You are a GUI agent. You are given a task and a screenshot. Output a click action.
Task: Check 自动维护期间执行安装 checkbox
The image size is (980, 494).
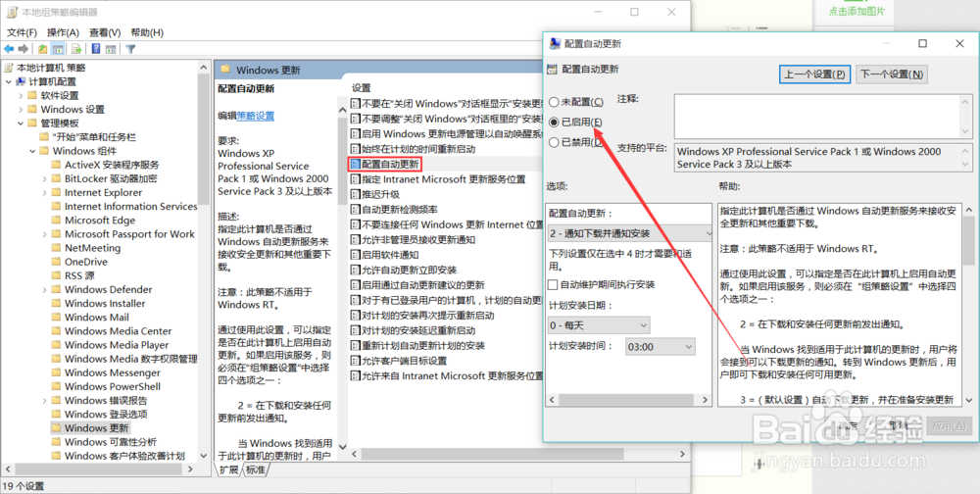553,284
